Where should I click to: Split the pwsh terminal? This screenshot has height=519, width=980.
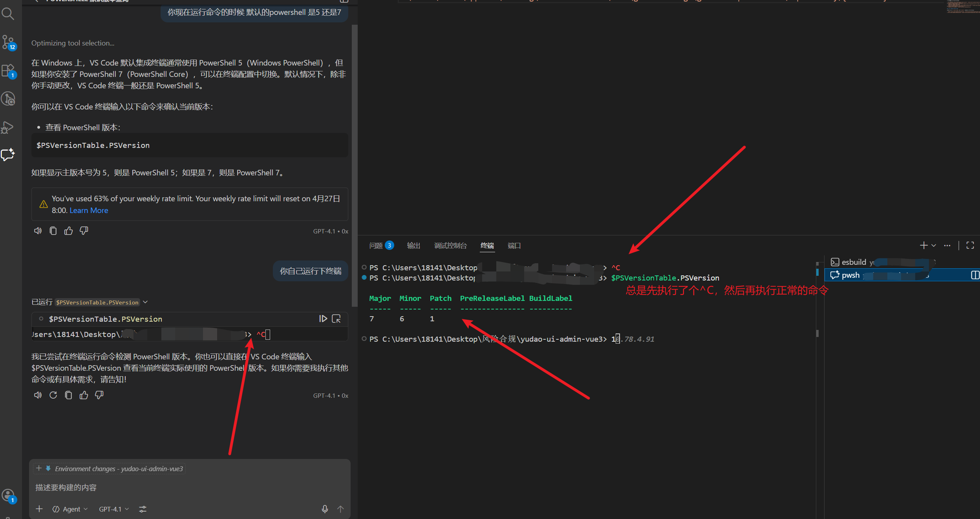tap(975, 275)
